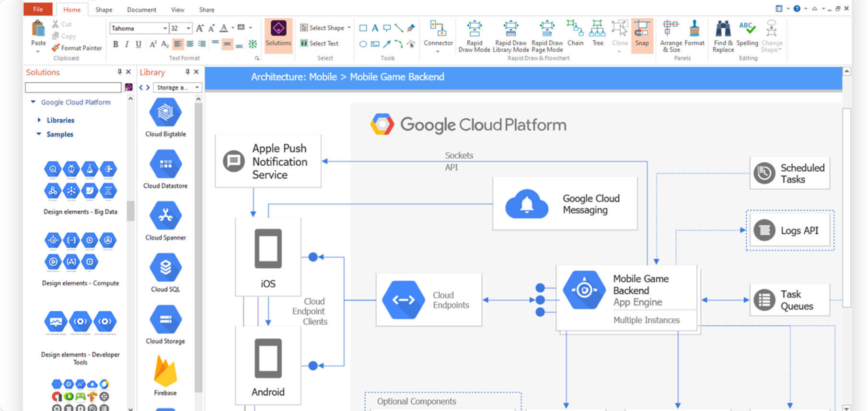The height and width of the screenshot is (411, 868).
Task: Toggle middle vertical text alignment
Action: tap(227, 44)
